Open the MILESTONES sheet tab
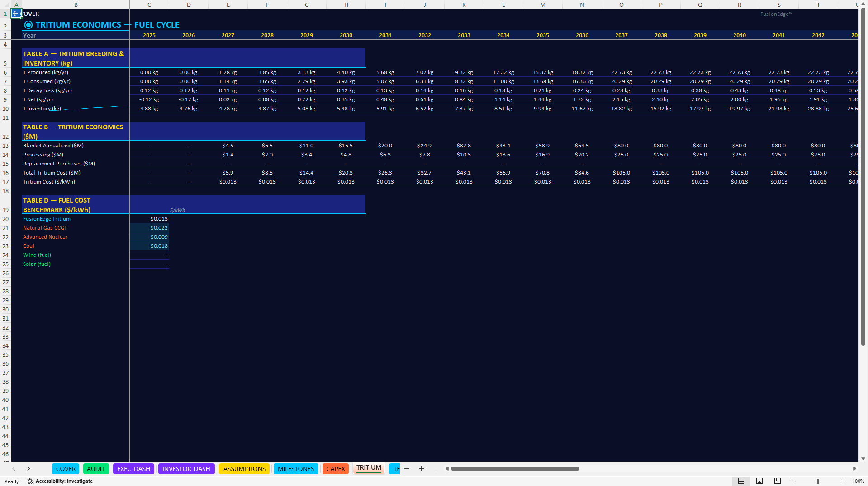 tap(296, 469)
